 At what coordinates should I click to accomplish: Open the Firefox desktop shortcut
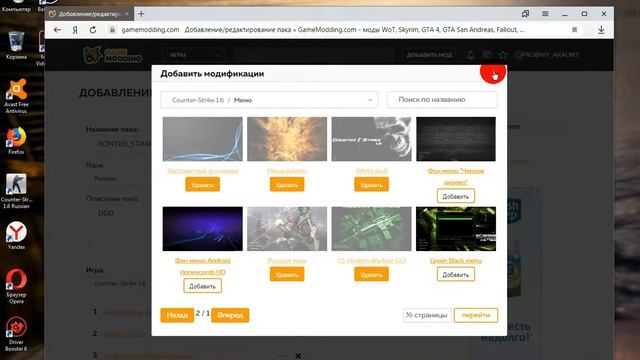pos(16,141)
